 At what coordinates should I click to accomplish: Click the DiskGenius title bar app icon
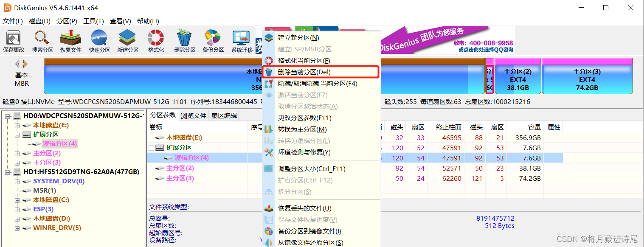(7, 8)
